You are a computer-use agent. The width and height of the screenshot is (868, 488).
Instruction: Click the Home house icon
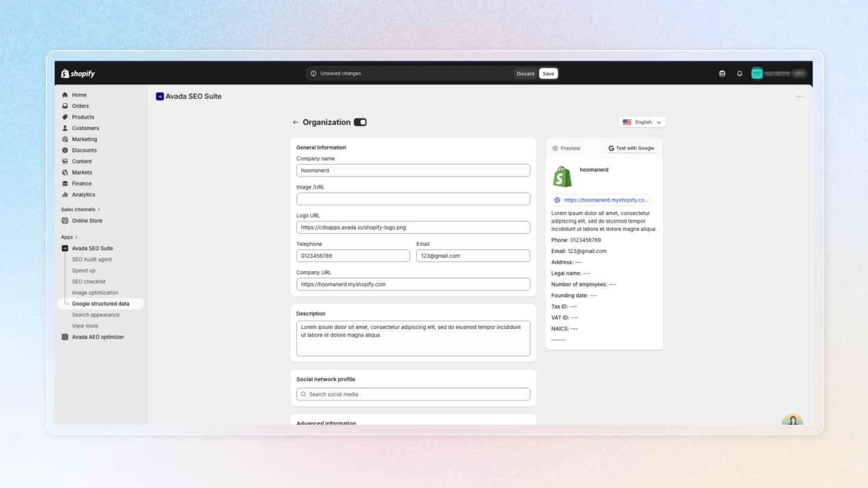coord(65,95)
